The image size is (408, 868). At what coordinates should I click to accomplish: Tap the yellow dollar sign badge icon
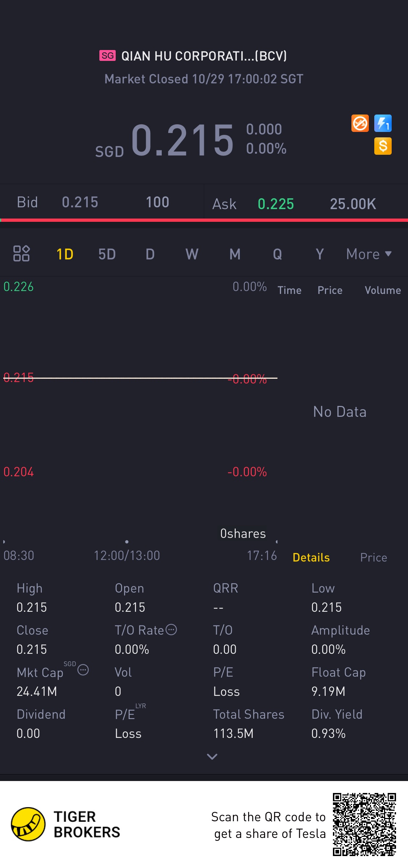coord(383,146)
